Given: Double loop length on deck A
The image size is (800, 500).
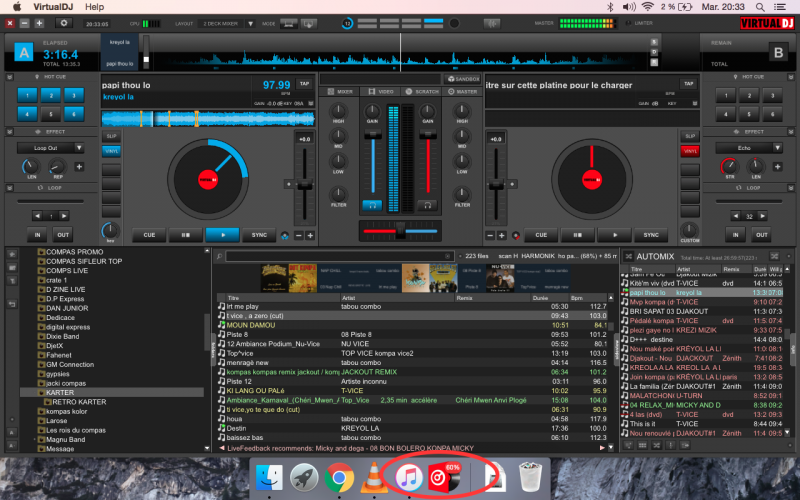Looking at the screenshot, I should pyautogui.click(x=64, y=216).
